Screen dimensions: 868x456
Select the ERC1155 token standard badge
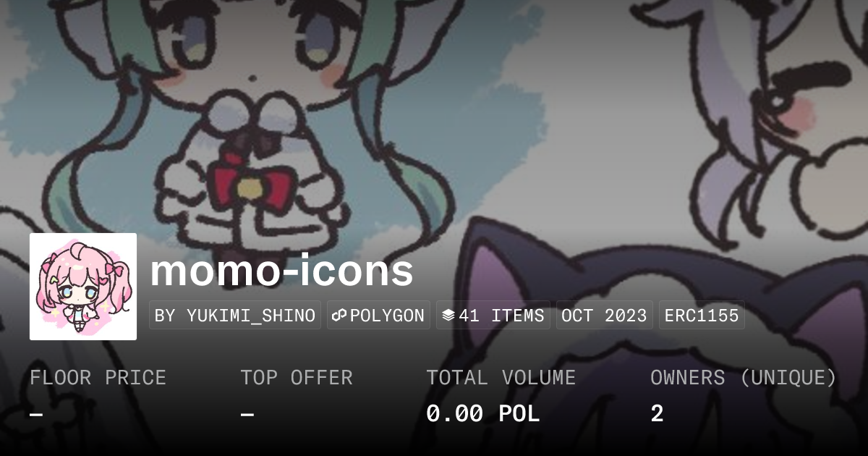pyautogui.click(x=702, y=316)
